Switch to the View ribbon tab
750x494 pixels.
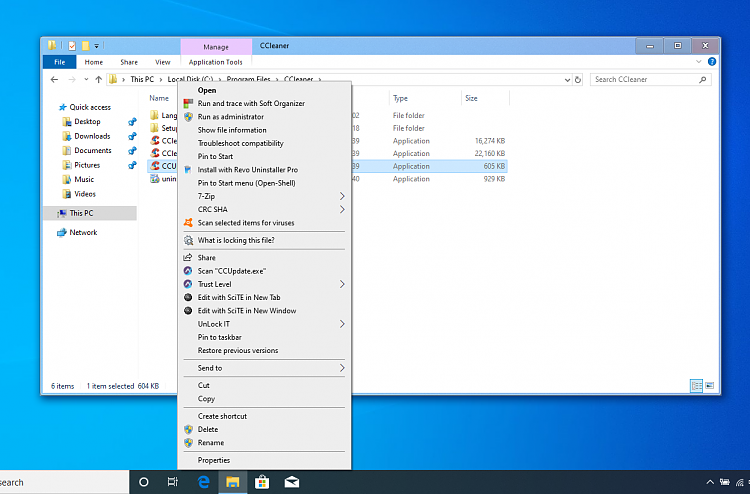163,62
